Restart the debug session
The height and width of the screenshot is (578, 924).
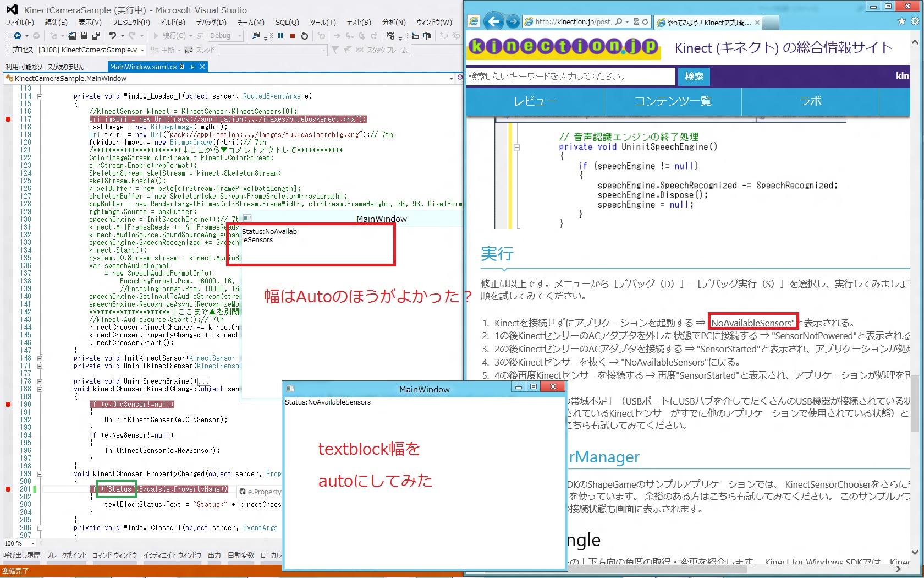coord(305,36)
